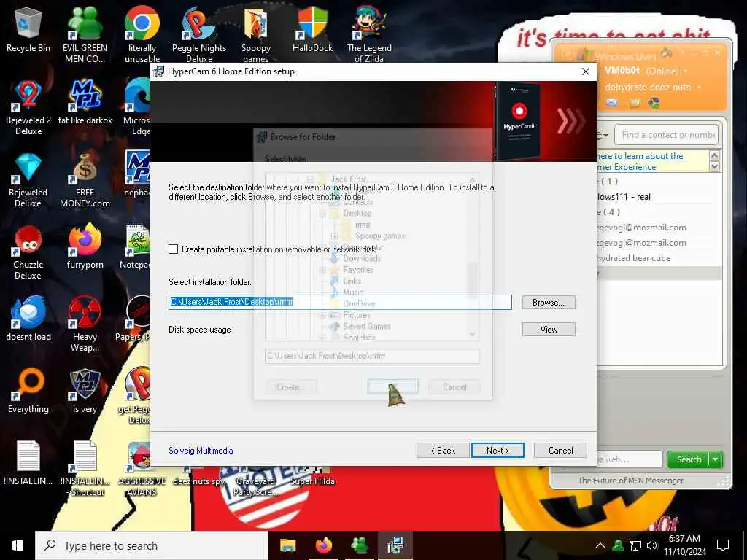Image resolution: width=747 pixels, height=560 pixels.
Task: Click banner scroll-up arrow in Messenger
Action: (714, 156)
